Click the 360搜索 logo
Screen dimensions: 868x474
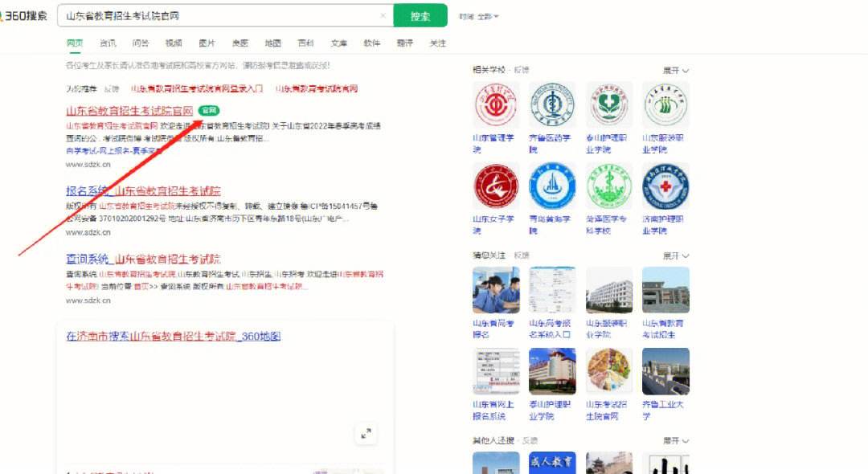pyautogui.click(x=24, y=16)
